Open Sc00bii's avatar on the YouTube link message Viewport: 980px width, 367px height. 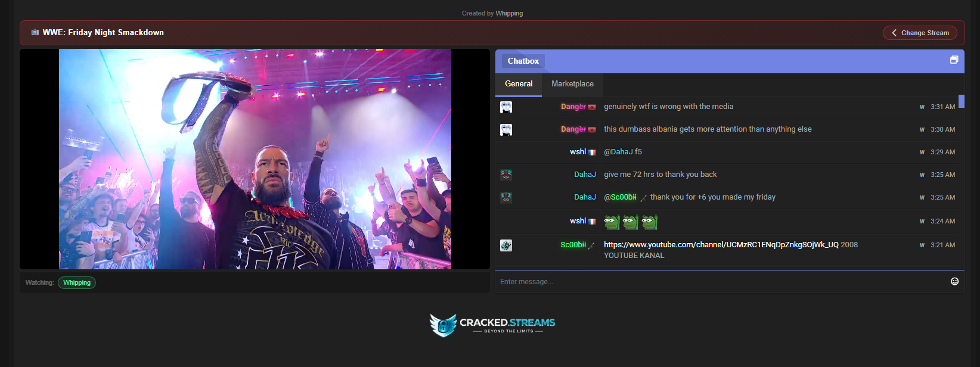coord(506,245)
